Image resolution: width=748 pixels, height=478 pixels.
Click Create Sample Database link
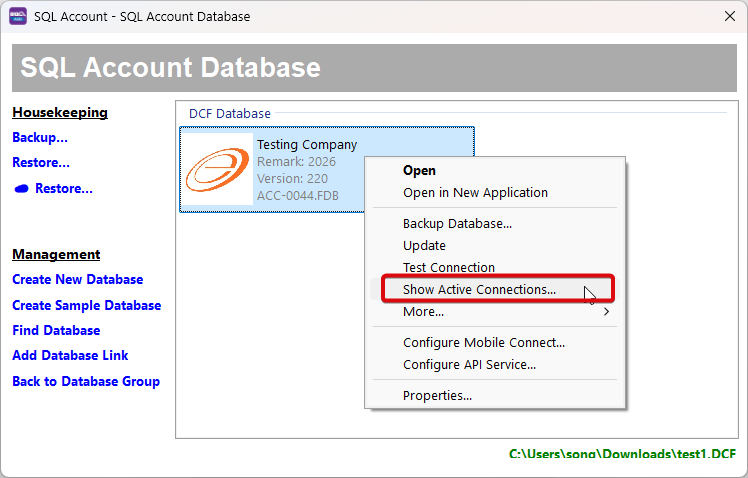[x=86, y=306]
